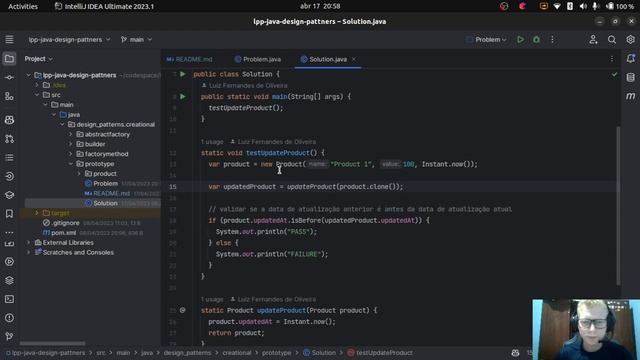Open the Project view dropdown
640x360 pixels.
39,59
